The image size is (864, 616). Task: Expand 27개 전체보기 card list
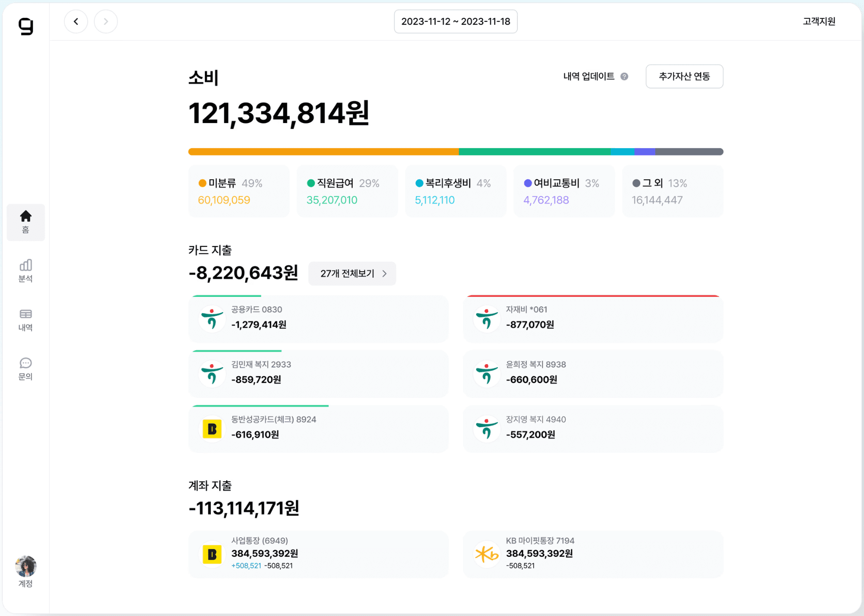click(x=352, y=274)
